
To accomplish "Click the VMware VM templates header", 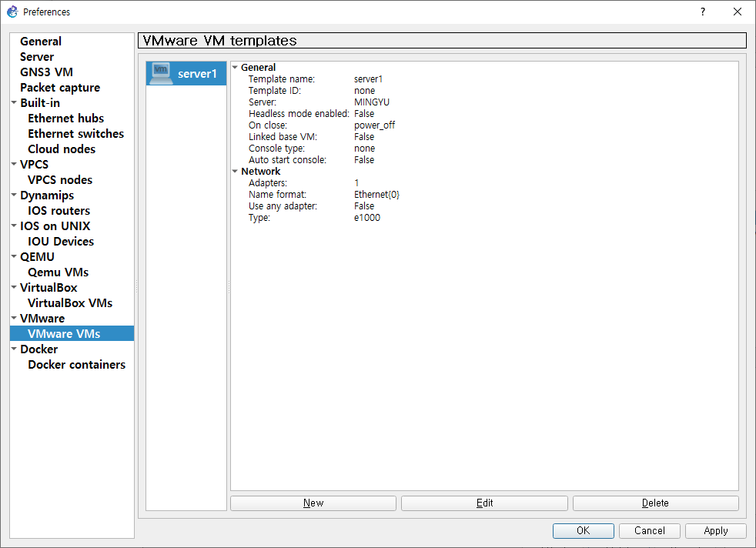I will [442, 41].
